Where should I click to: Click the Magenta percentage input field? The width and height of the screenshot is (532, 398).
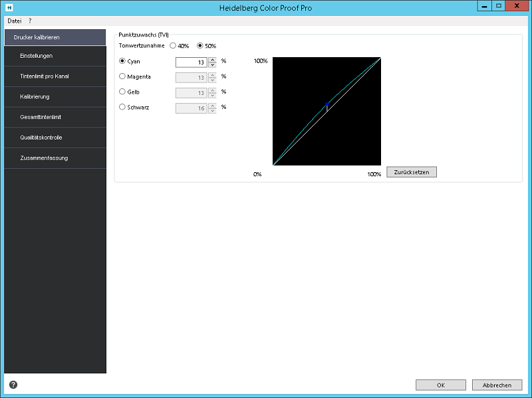point(192,78)
